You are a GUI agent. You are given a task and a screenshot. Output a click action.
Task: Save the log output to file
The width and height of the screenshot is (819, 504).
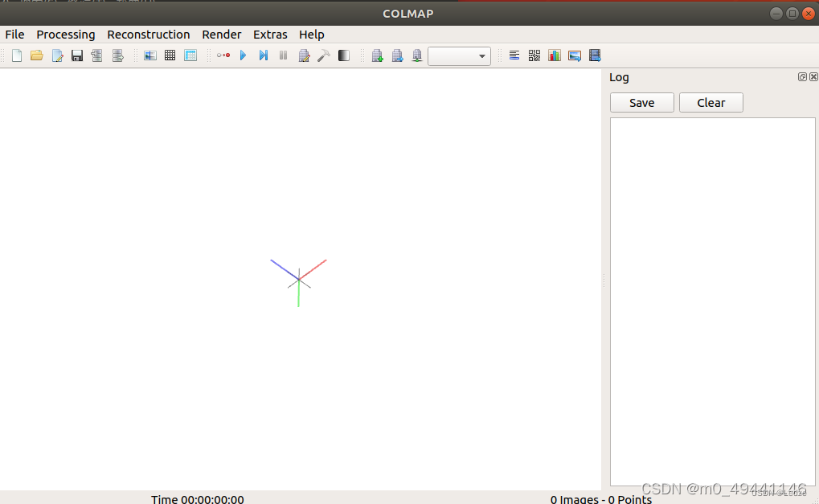[641, 102]
